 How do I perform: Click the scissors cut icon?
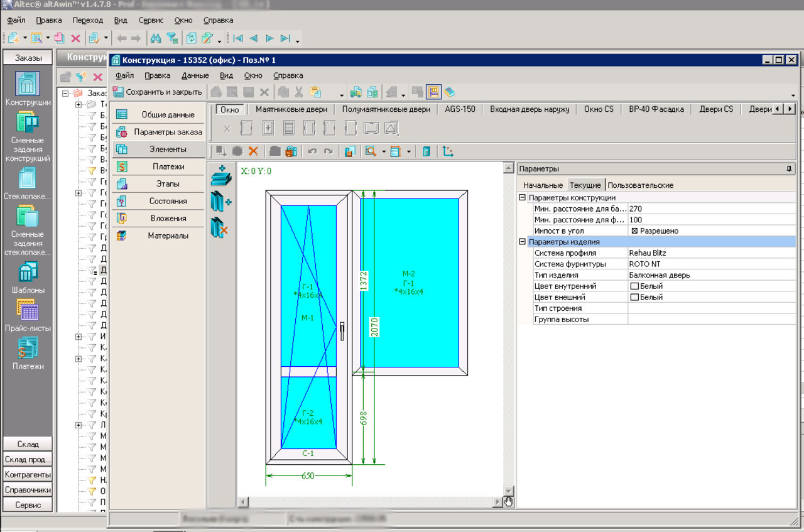coord(299,92)
